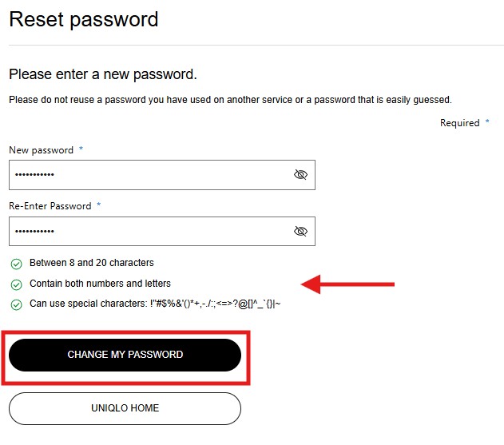Click the "Contain both numbers and letters" text
Viewport: 504px width, 445px height.
coord(100,284)
